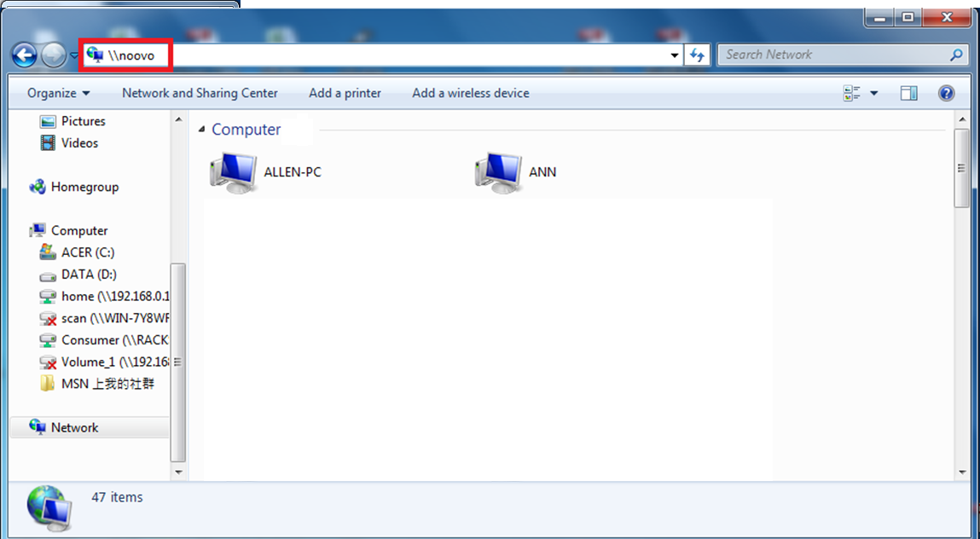Viewport: 980px width, 539px height.
Task: Click the navigation pane scroll down arrow
Action: pyautogui.click(x=178, y=471)
